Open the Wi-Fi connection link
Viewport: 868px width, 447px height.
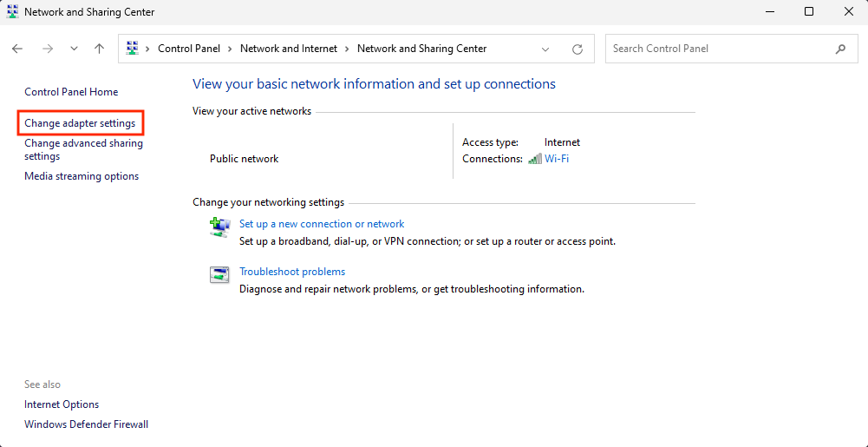click(557, 159)
